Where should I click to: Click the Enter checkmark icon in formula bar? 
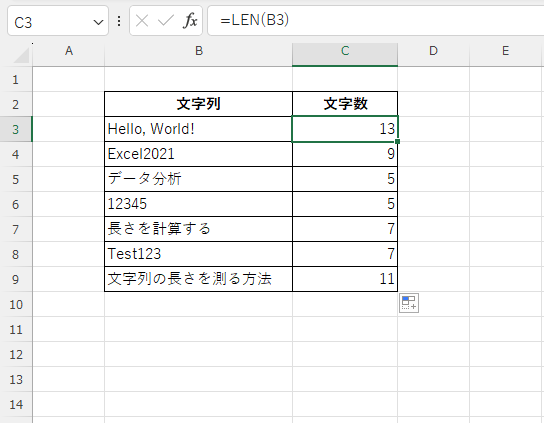[x=165, y=21]
